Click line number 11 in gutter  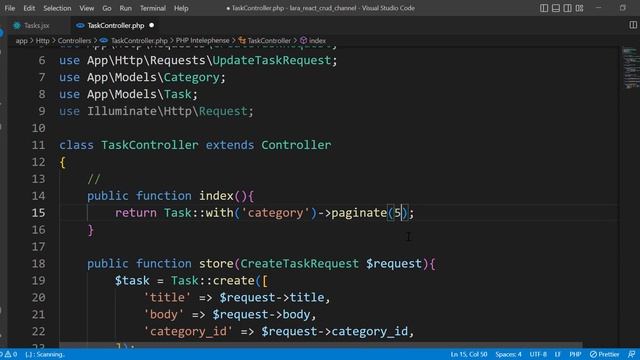(x=38, y=145)
